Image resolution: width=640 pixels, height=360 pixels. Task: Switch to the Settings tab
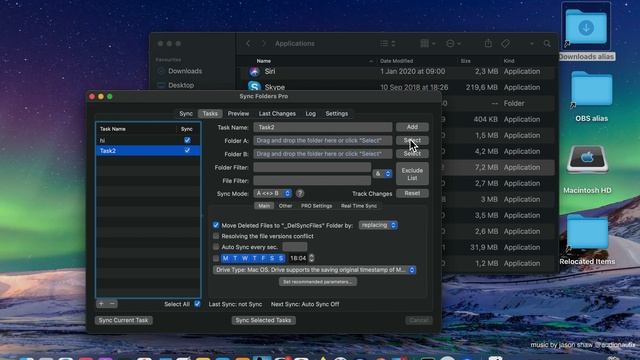(x=337, y=114)
